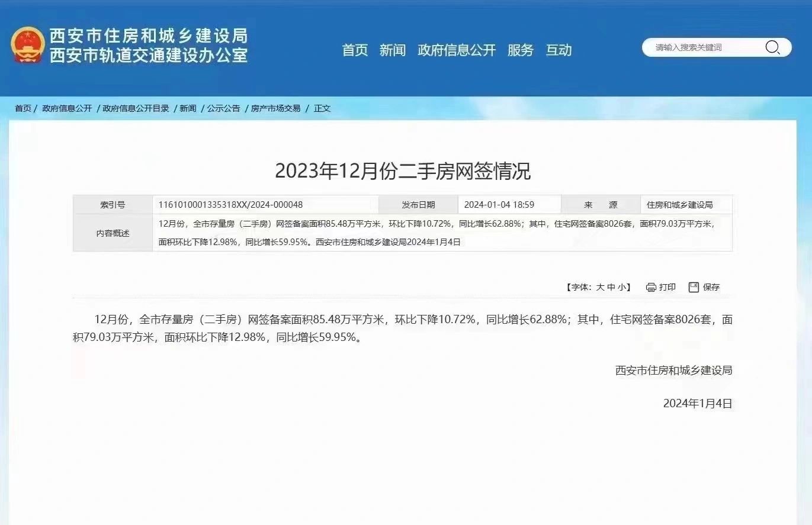This screenshot has width=812, height=525.
Task: Open the 首页 navigation menu item
Action: (355, 50)
